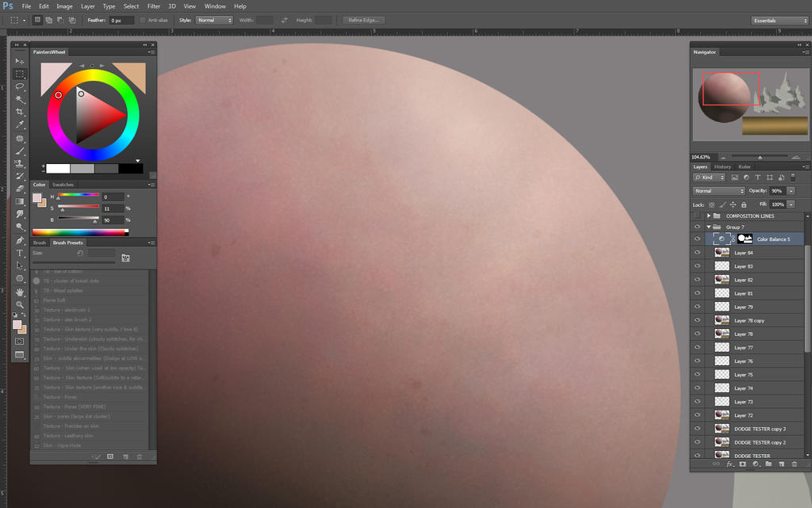
Task: Create a new group via folder icon
Action: coord(768,464)
